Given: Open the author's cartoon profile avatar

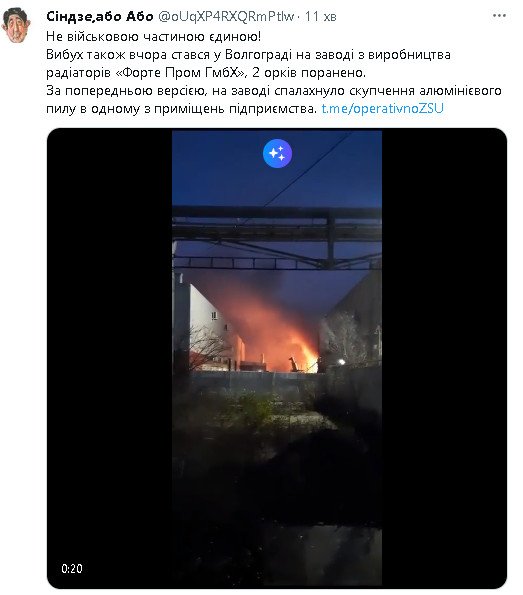Looking at the screenshot, I should click(16, 25).
